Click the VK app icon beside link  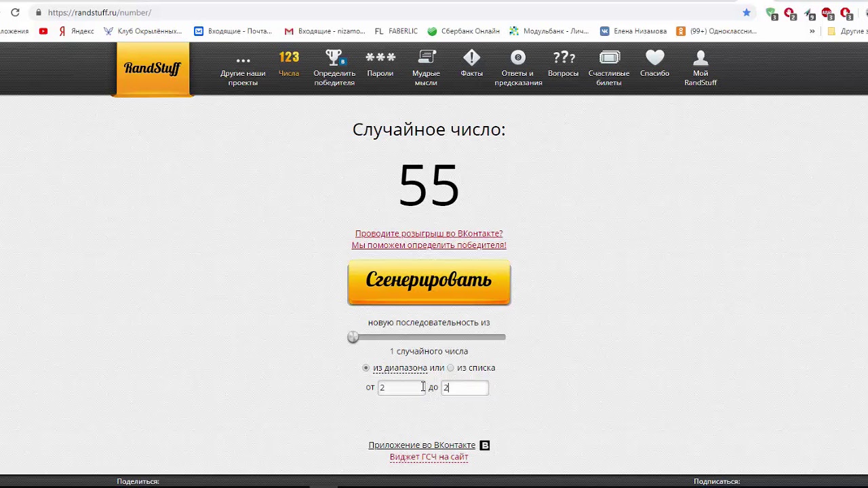pos(485,445)
